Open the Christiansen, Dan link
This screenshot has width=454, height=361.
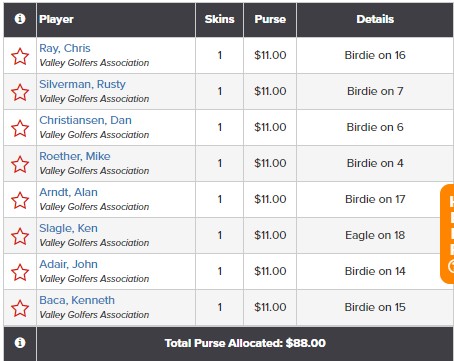(85, 120)
